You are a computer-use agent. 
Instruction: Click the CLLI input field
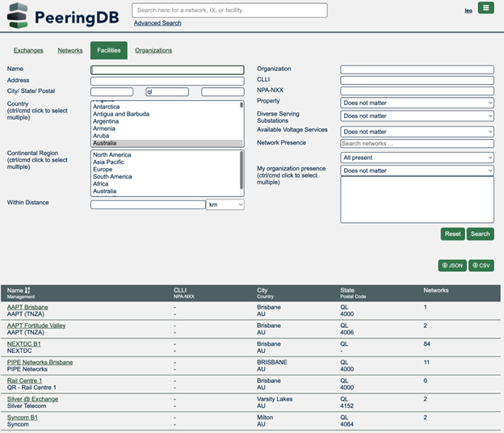click(x=417, y=80)
